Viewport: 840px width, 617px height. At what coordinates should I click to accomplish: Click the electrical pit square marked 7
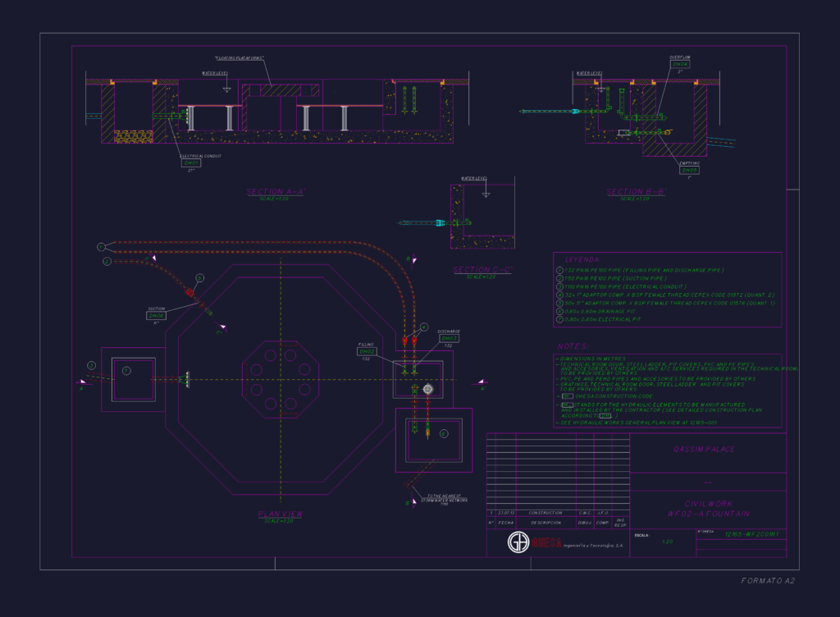(x=134, y=380)
